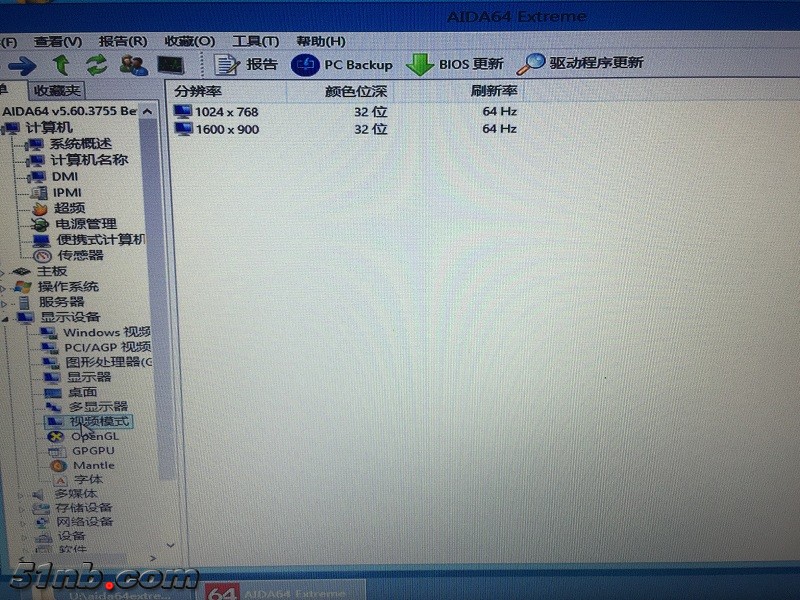This screenshot has height=600, width=800.
Task: Expand the 多媒体 tree node
Action: 21,495
